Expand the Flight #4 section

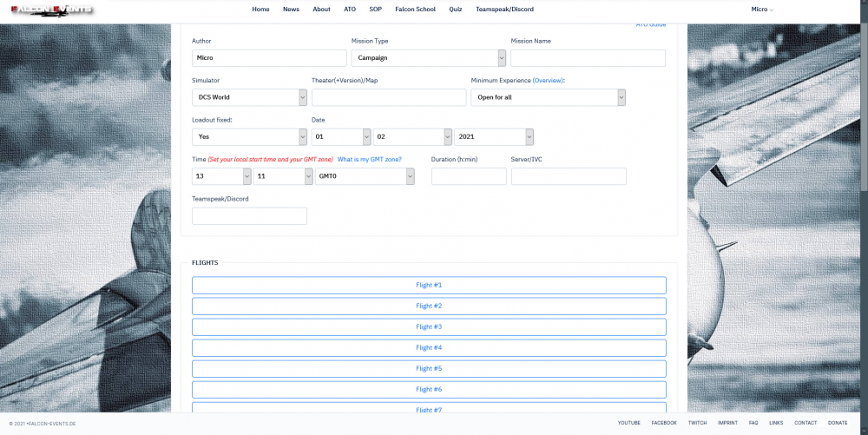(429, 348)
